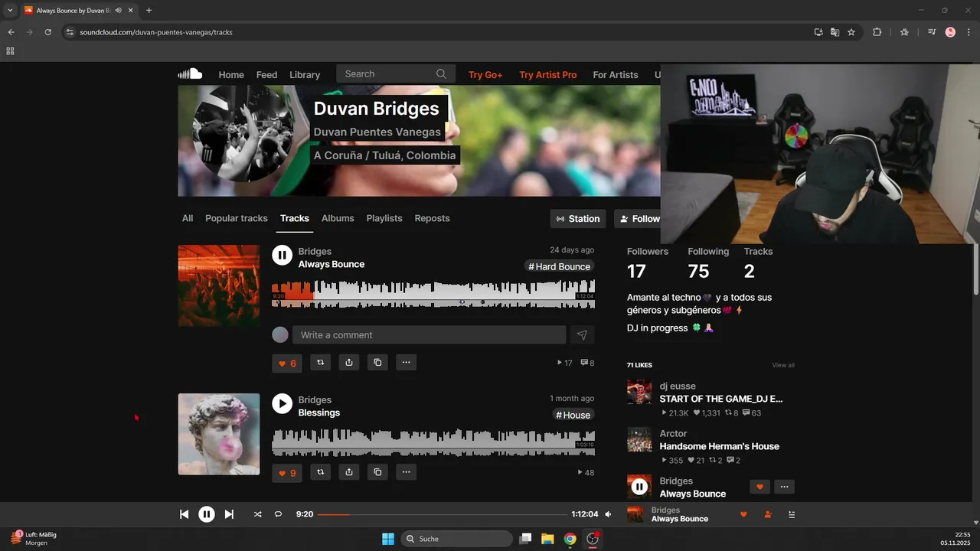Click the search magnifier icon
This screenshot has height=551, width=980.
point(441,74)
